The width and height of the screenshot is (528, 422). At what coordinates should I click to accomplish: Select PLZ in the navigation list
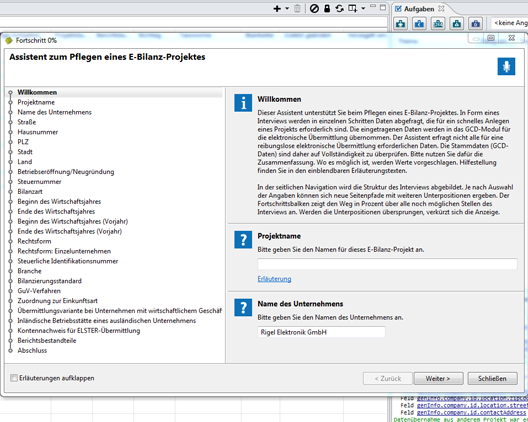(23, 142)
